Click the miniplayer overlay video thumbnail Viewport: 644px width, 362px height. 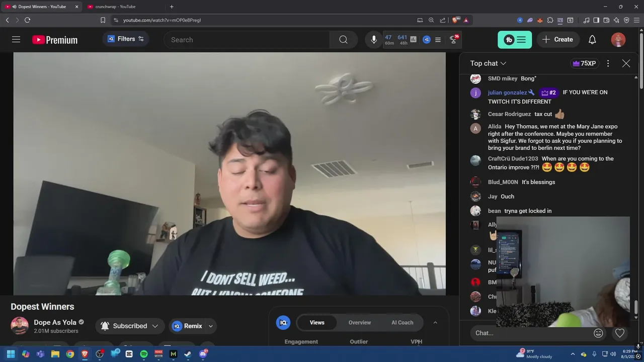(563, 271)
